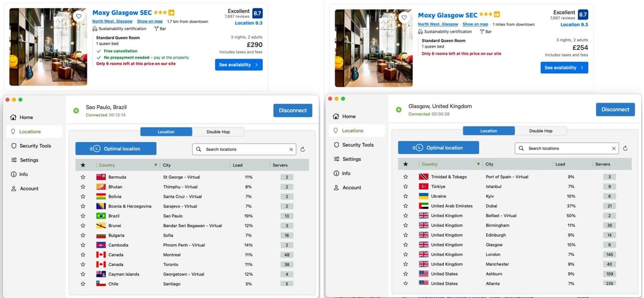Save the £290 Moxy listing with the heart icon
The image size is (644, 298).
tap(79, 16)
